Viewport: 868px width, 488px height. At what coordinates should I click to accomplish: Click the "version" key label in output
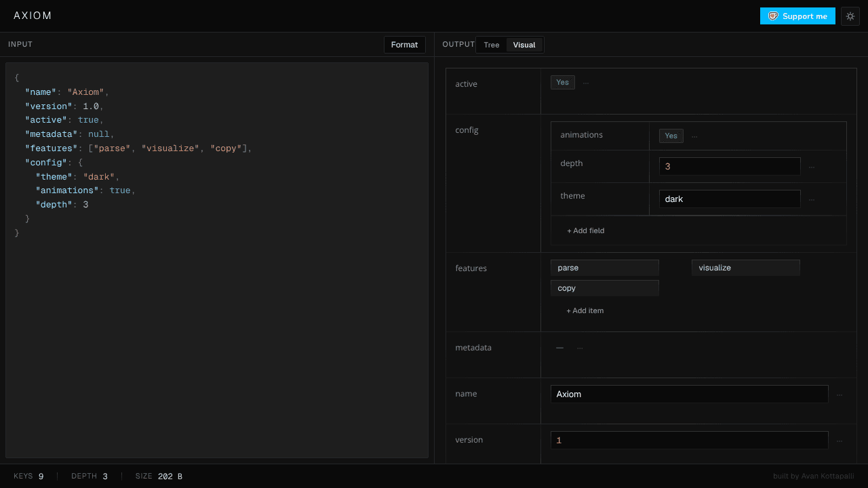pos(469,440)
